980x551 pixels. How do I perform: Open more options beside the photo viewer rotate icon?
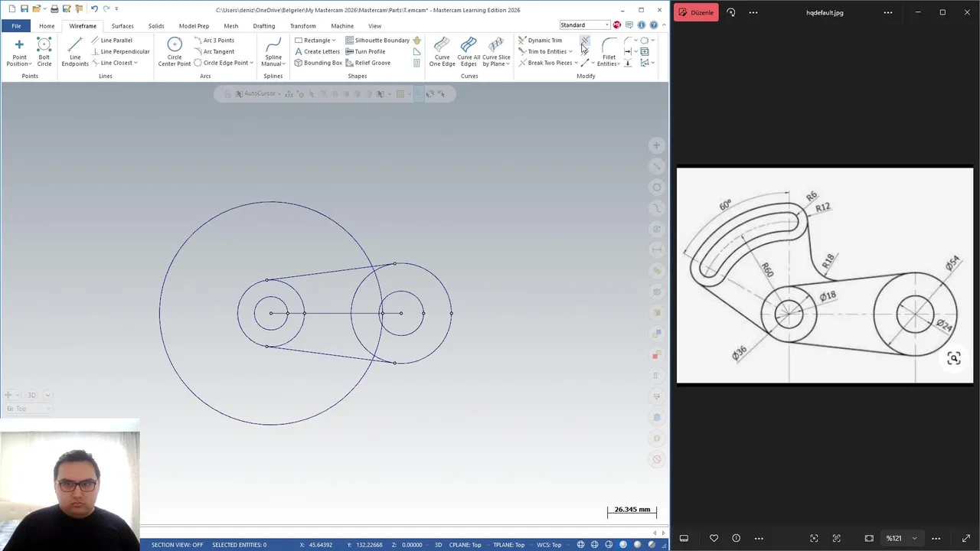point(753,12)
